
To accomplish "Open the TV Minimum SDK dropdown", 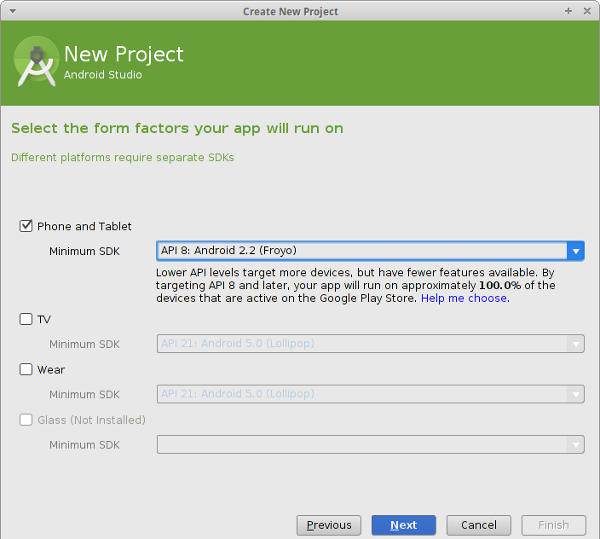I will click(x=370, y=344).
